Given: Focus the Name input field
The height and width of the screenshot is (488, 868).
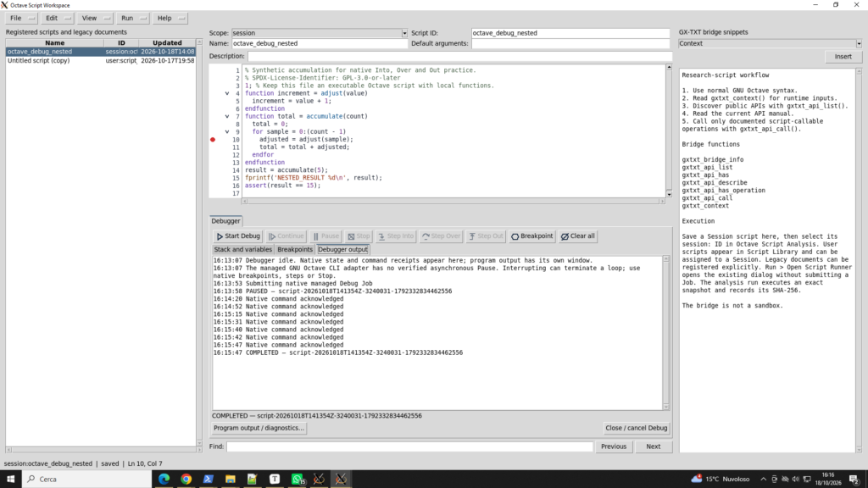Looking at the screenshot, I should (x=320, y=43).
